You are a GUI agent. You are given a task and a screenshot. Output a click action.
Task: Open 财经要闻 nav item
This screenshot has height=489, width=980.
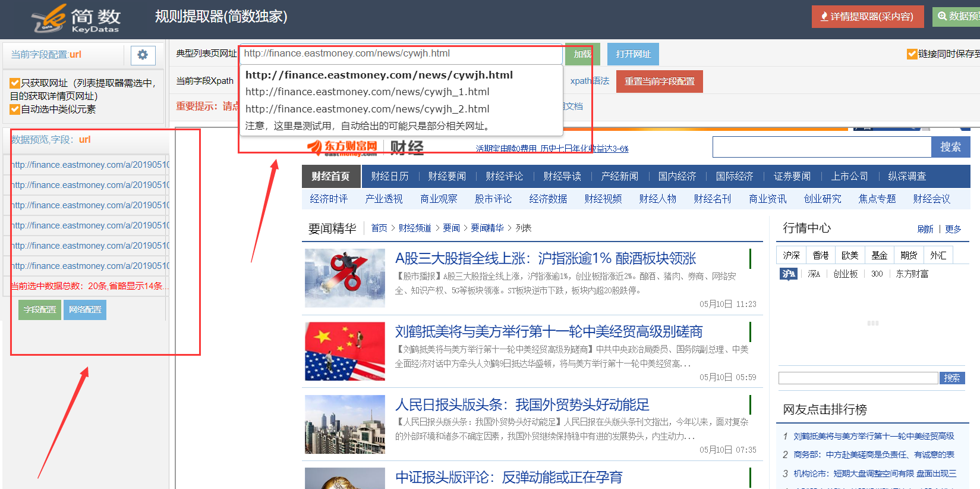coord(447,177)
